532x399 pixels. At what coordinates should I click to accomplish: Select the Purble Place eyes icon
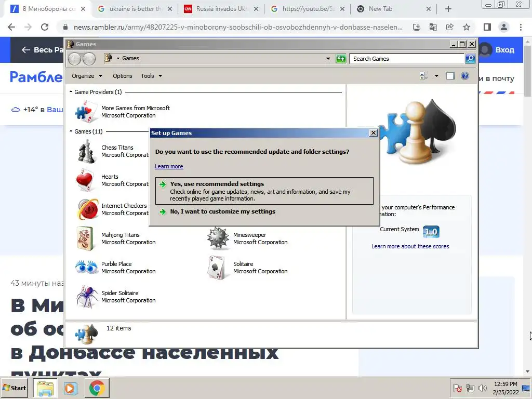pos(86,268)
